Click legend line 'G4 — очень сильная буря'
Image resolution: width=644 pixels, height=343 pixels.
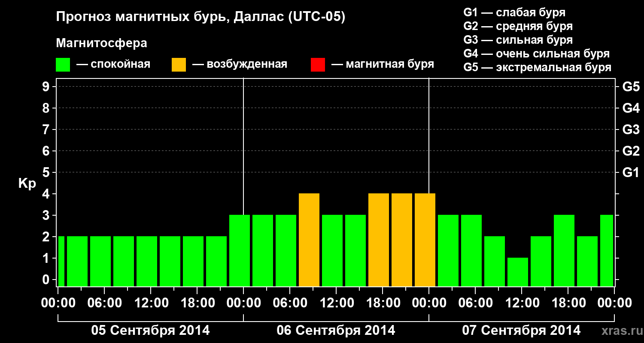537,54
